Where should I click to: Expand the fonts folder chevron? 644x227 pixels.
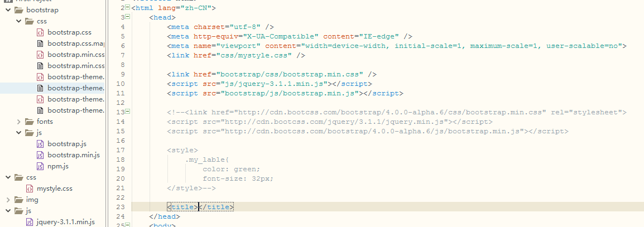pyautogui.click(x=19, y=122)
